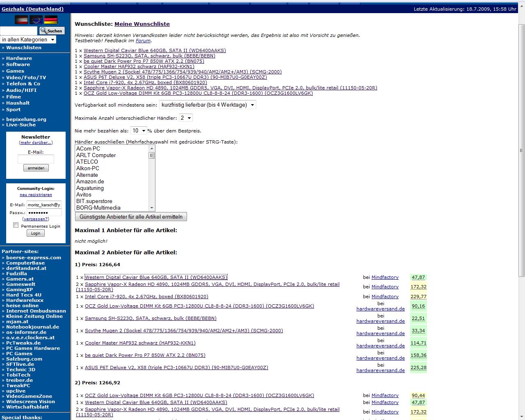Select BIT.superstore in dealer exclusion list
The width and height of the screenshot is (525, 420).
(x=112, y=201)
